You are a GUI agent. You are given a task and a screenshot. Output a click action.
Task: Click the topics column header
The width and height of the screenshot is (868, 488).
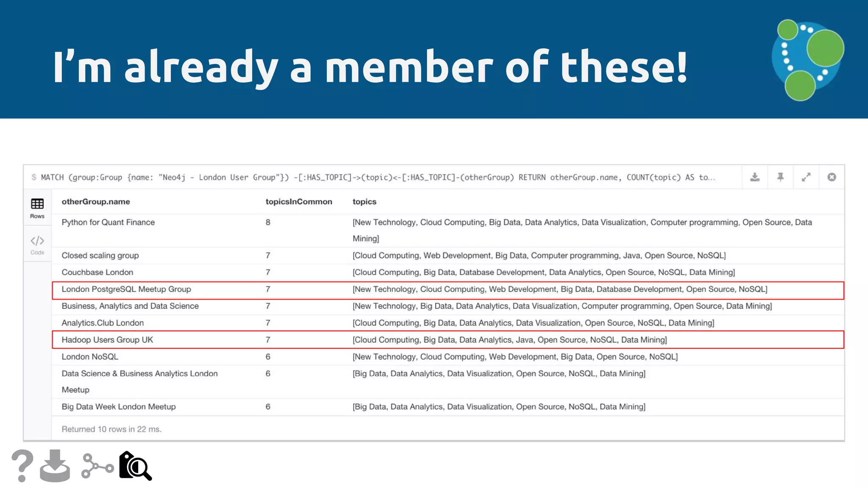pos(364,202)
